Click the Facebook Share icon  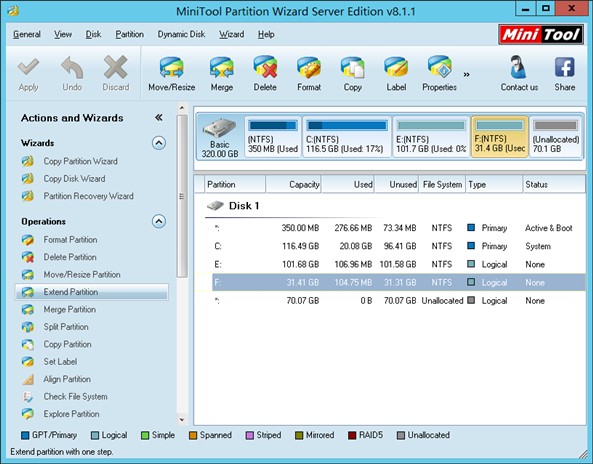(565, 67)
